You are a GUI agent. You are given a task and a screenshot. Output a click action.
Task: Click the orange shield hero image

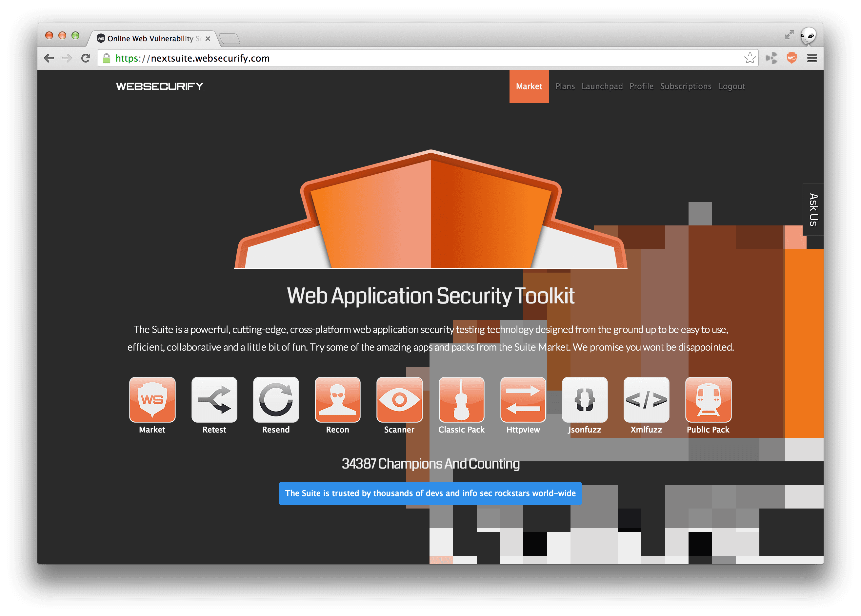pyautogui.click(x=430, y=209)
